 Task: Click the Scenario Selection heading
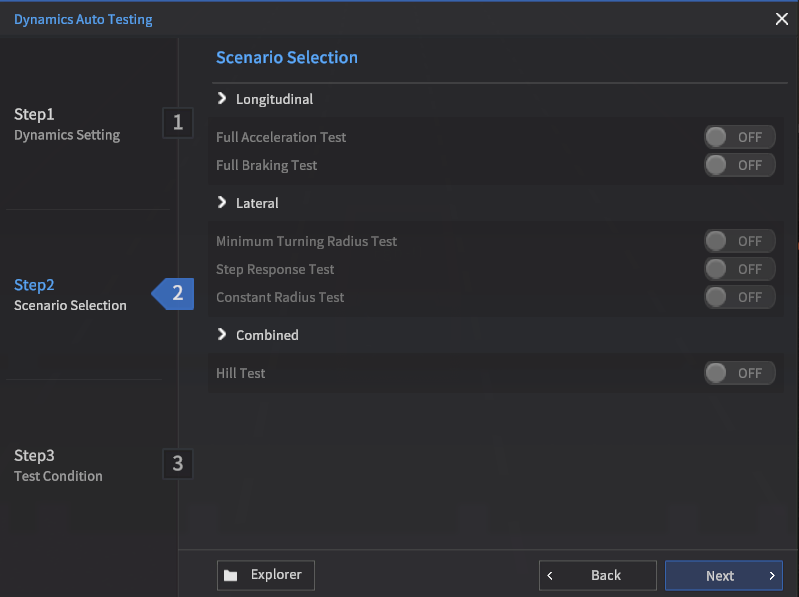[x=287, y=58]
